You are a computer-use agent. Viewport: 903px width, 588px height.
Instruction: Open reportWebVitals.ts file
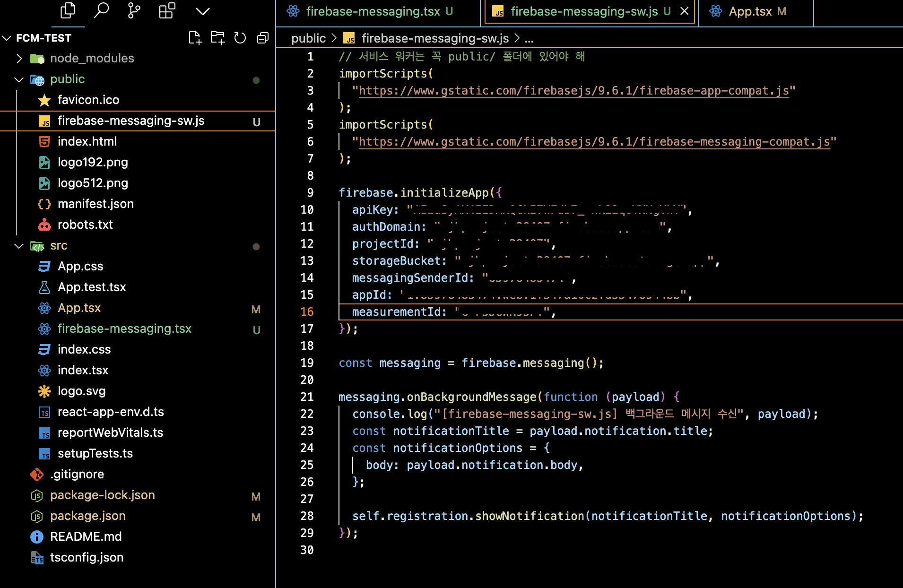click(110, 432)
